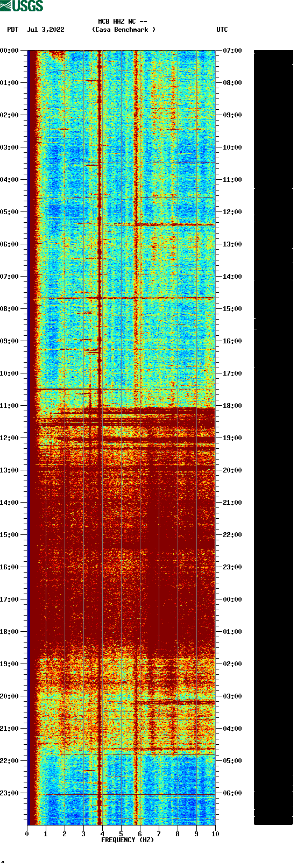Click the spectrogram plot area
297x868 pixels.
click(121, 437)
